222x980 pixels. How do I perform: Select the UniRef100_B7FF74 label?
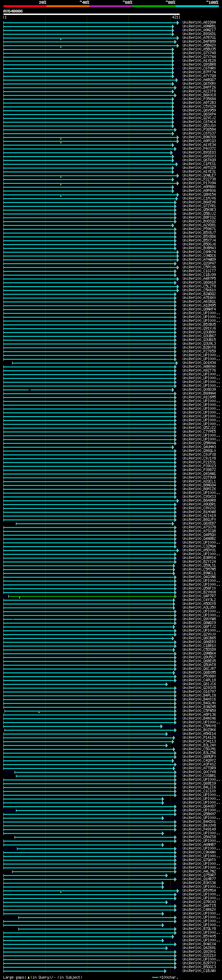(199, 72)
